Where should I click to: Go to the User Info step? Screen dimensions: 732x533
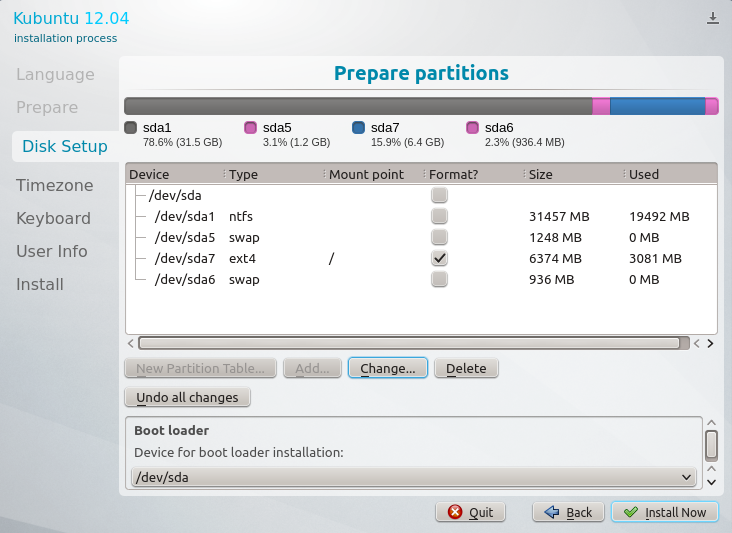tap(51, 251)
